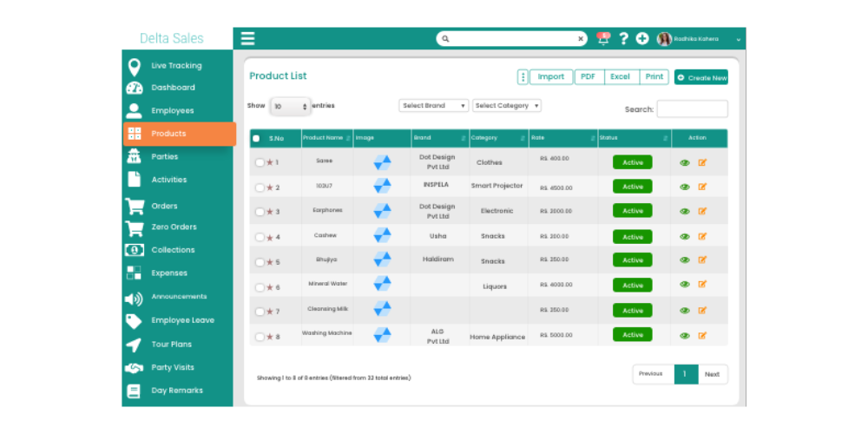Clear the top search with X icon

(581, 39)
